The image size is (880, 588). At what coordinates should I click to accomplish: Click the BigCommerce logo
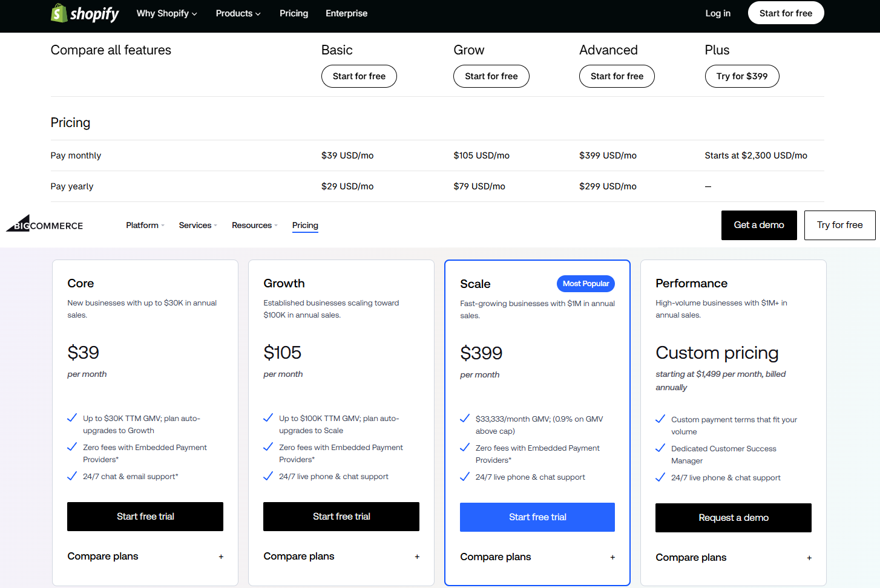coord(45,223)
